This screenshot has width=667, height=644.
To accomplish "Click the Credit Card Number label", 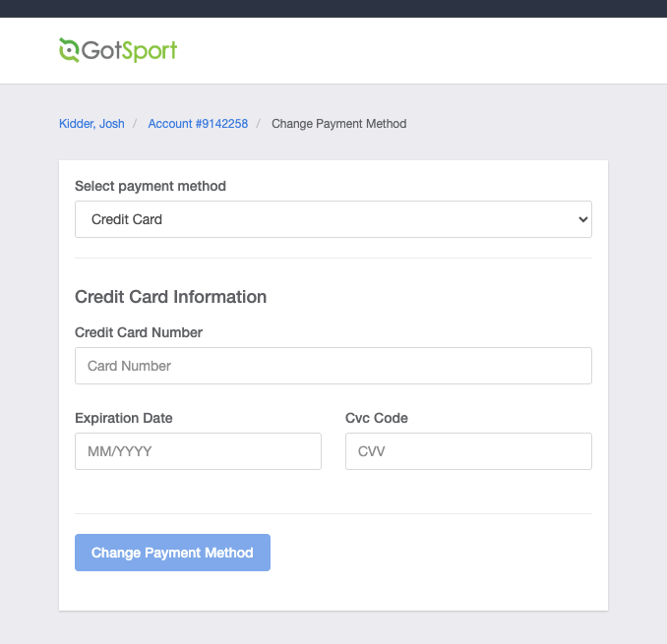I will (139, 332).
